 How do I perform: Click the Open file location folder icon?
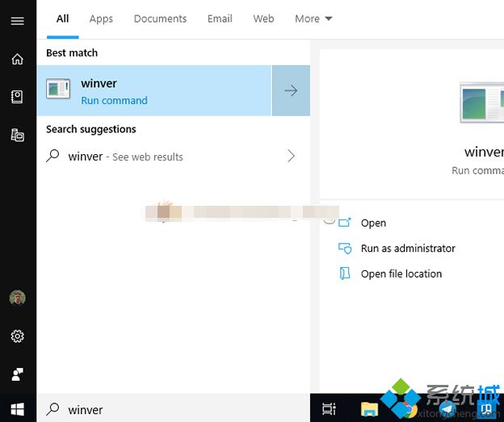click(x=345, y=274)
